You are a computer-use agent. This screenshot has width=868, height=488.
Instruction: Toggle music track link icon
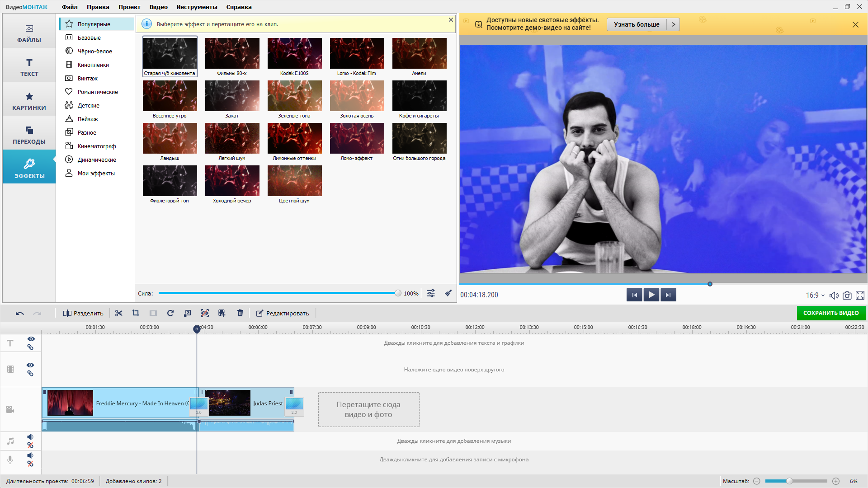(30, 445)
